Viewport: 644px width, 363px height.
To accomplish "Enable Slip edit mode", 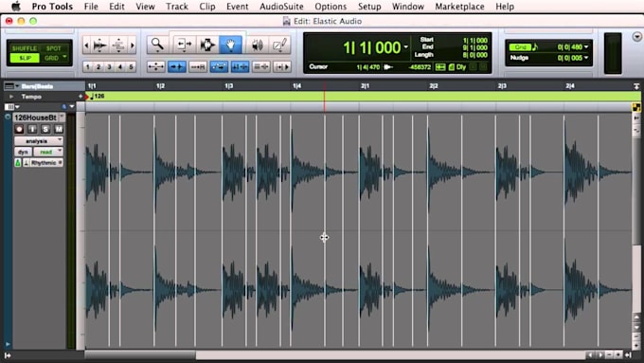I will [x=25, y=58].
